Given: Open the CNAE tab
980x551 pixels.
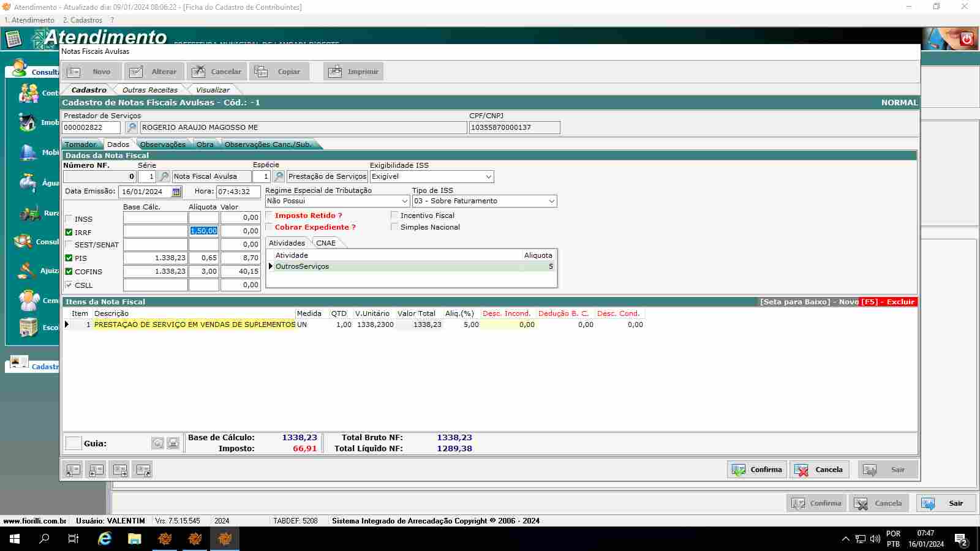Looking at the screenshot, I should click(x=325, y=243).
